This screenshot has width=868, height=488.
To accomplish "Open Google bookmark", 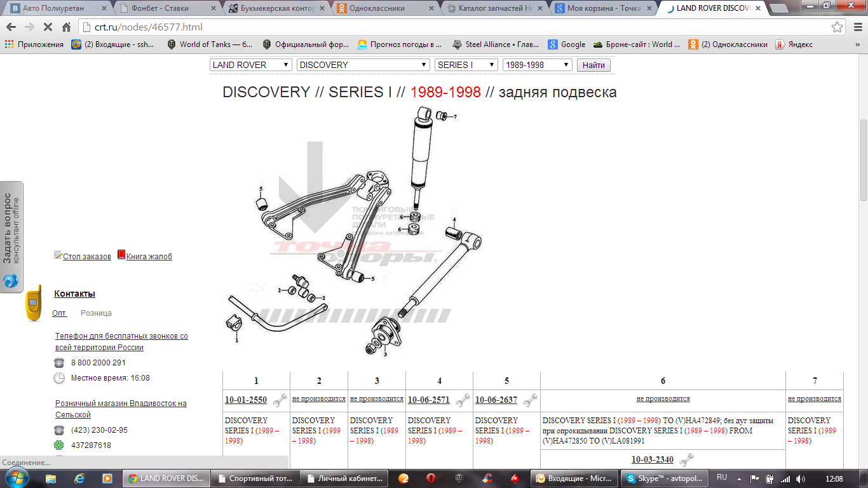I will (567, 44).
